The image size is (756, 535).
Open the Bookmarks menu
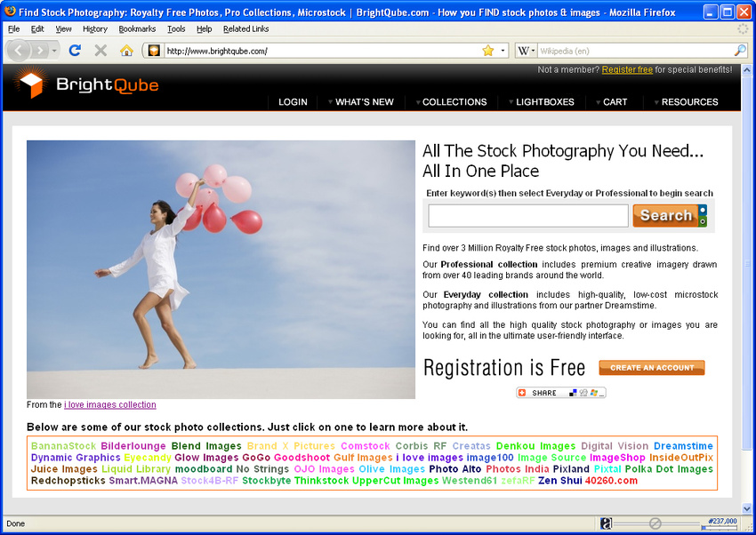[x=137, y=29]
